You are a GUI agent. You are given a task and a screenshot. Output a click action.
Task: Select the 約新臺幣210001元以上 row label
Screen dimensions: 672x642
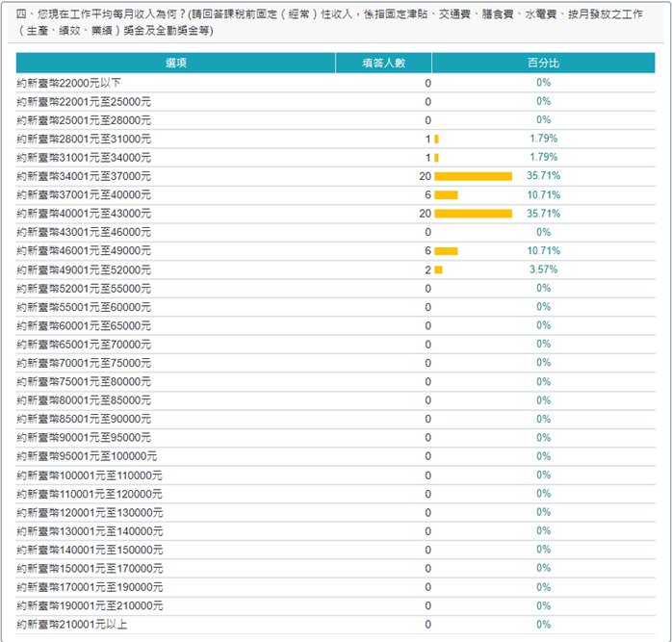coord(72,625)
